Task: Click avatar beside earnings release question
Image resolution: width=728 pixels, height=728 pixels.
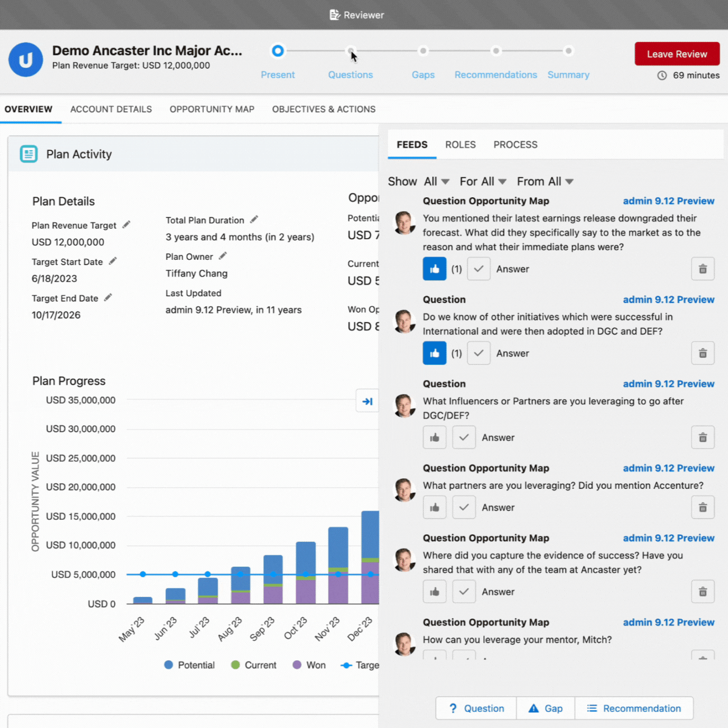Action: pos(405,223)
